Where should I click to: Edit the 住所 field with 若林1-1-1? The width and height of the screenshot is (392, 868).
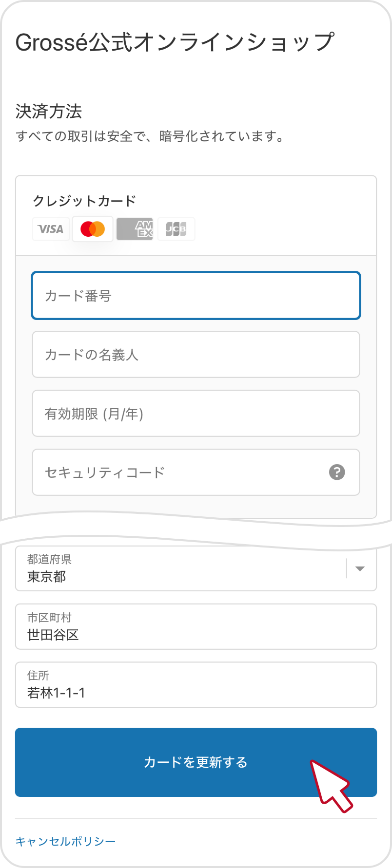(196, 684)
